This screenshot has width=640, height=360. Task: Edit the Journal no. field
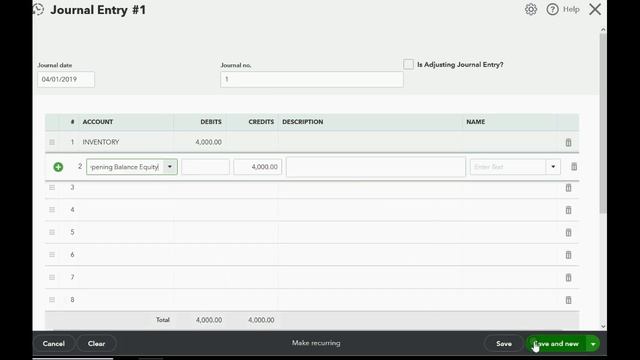[x=312, y=79]
